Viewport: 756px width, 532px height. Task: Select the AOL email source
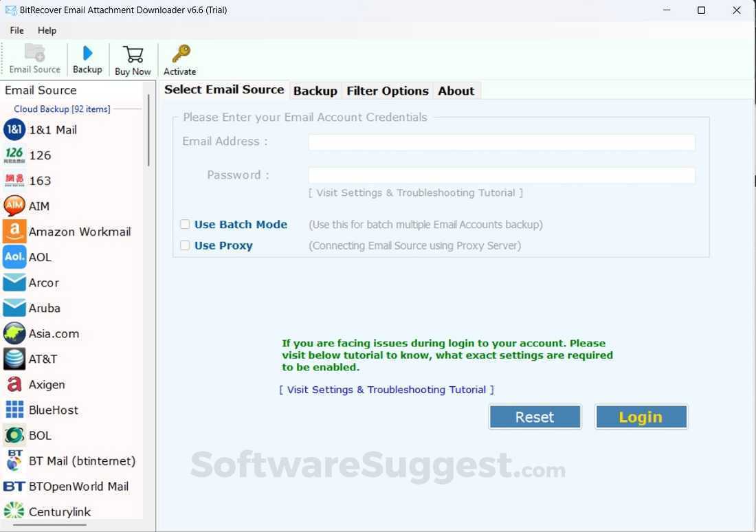[x=40, y=257]
